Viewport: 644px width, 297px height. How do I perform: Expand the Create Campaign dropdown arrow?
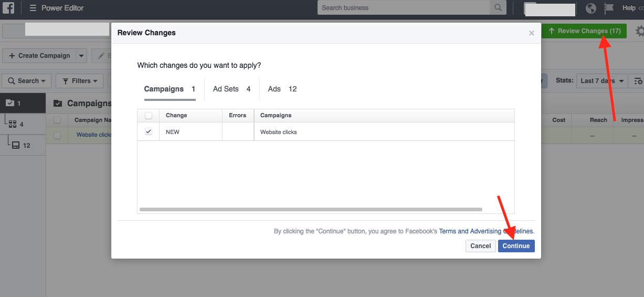point(81,56)
